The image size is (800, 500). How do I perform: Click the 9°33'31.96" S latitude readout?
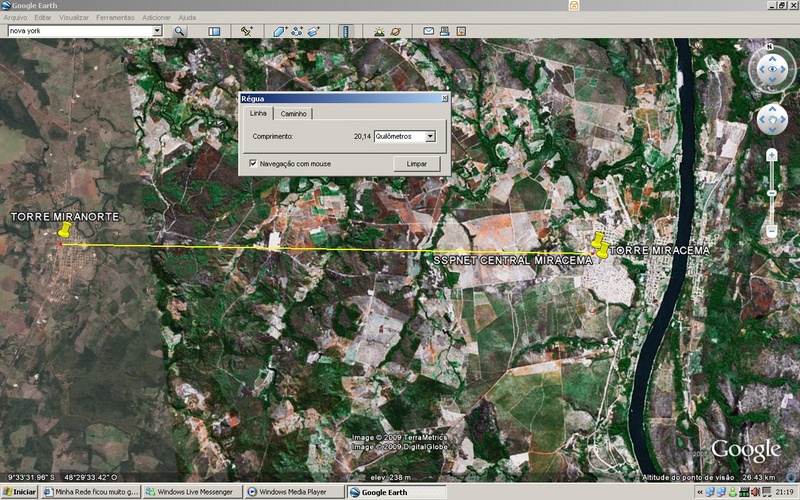[31, 478]
